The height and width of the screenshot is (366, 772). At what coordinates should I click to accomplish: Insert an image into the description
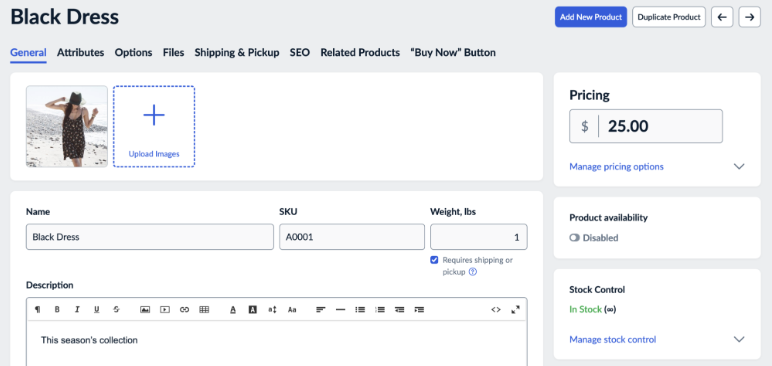(145, 309)
